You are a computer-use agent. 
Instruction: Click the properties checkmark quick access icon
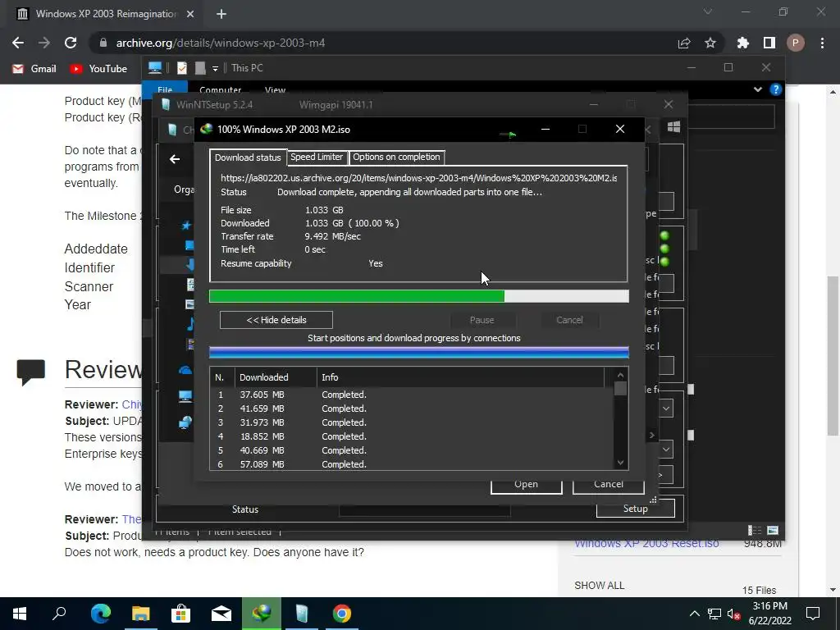pos(182,68)
